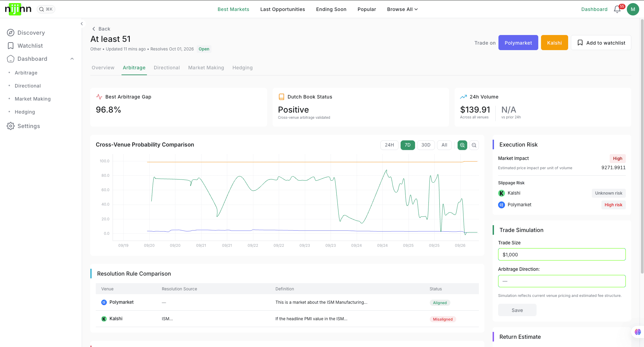The width and height of the screenshot is (644, 347).
Task: Click the Misaligned status badge for Kalshi
Action: pos(442,319)
